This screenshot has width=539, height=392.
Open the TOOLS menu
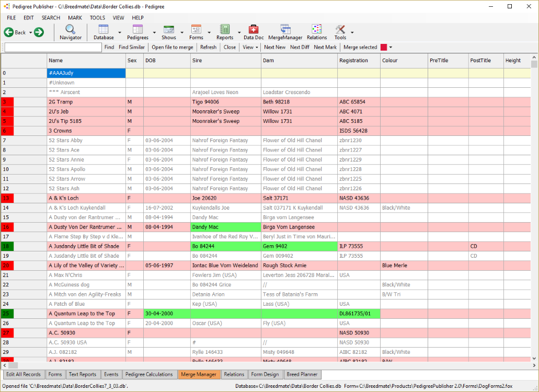click(97, 18)
